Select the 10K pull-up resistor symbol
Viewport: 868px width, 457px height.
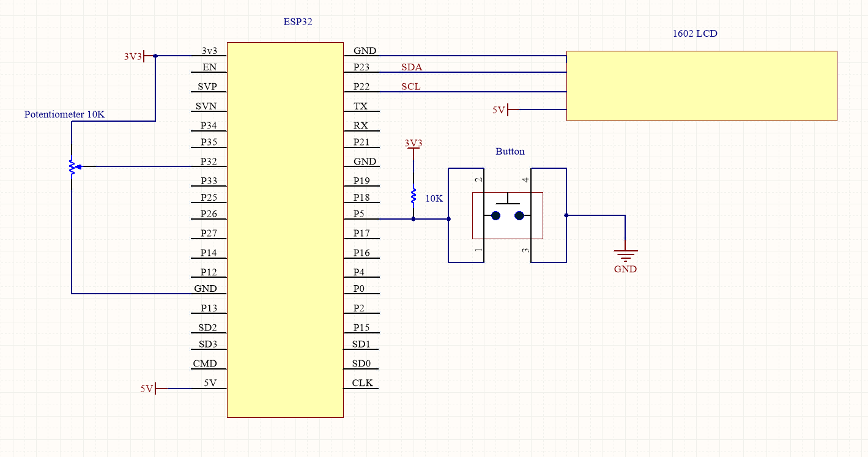tap(414, 196)
